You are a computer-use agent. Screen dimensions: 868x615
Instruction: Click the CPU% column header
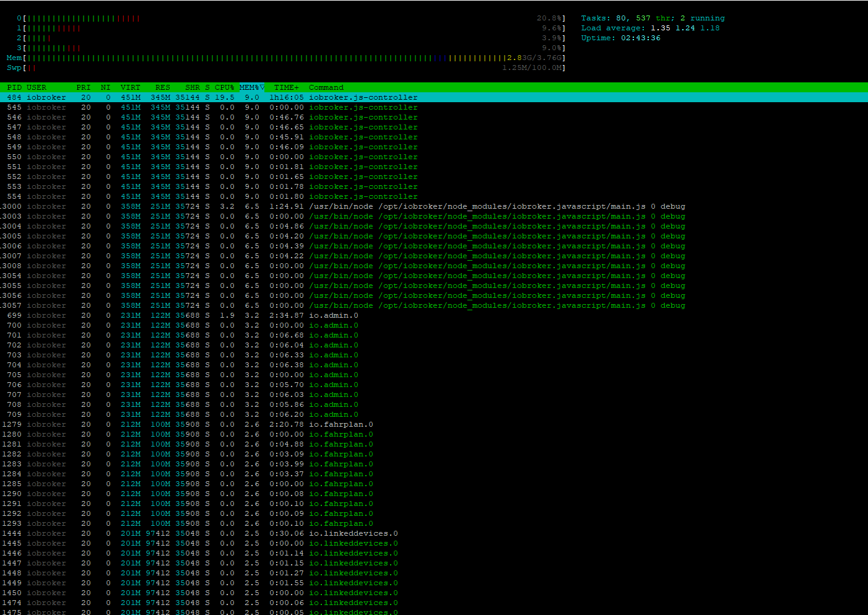(x=225, y=87)
